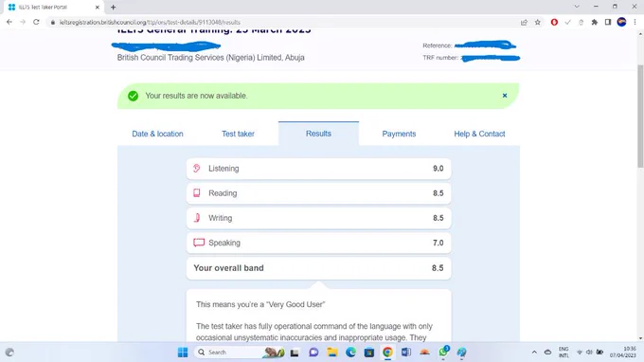Bookmark this page with the star
This screenshot has width=644, height=362.
538,22
